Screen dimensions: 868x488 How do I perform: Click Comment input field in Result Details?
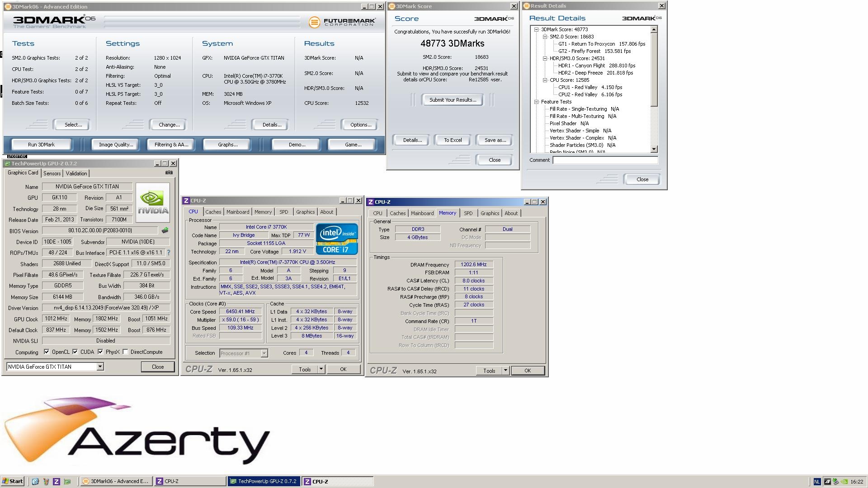(605, 160)
